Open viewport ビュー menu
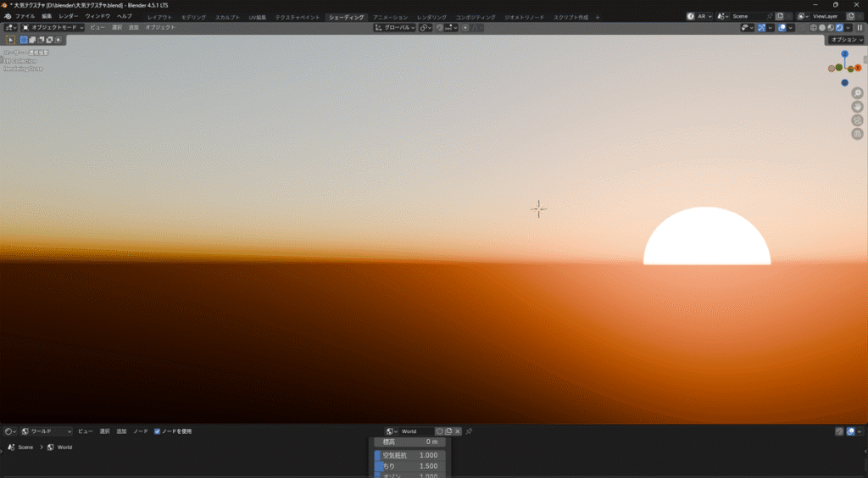 tap(97, 28)
